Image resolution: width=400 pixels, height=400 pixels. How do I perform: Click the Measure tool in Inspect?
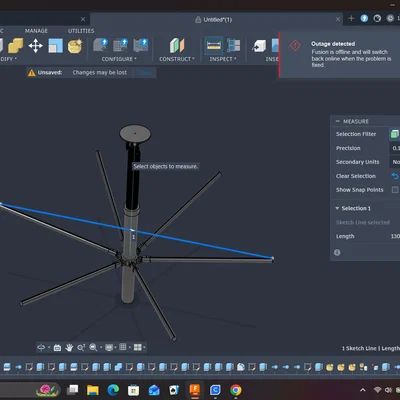(x=214, y=46)
